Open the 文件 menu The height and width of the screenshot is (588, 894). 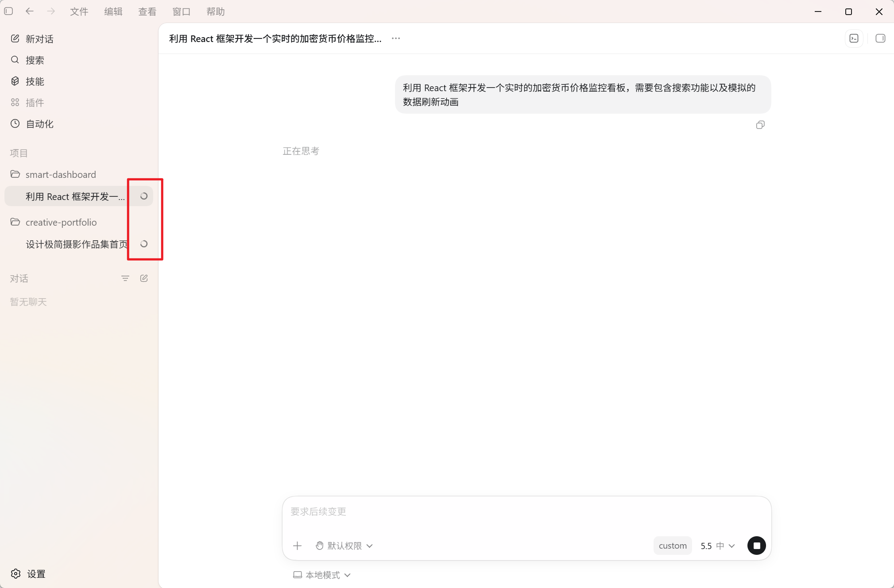pyautogui.click(x=79, y=12)
